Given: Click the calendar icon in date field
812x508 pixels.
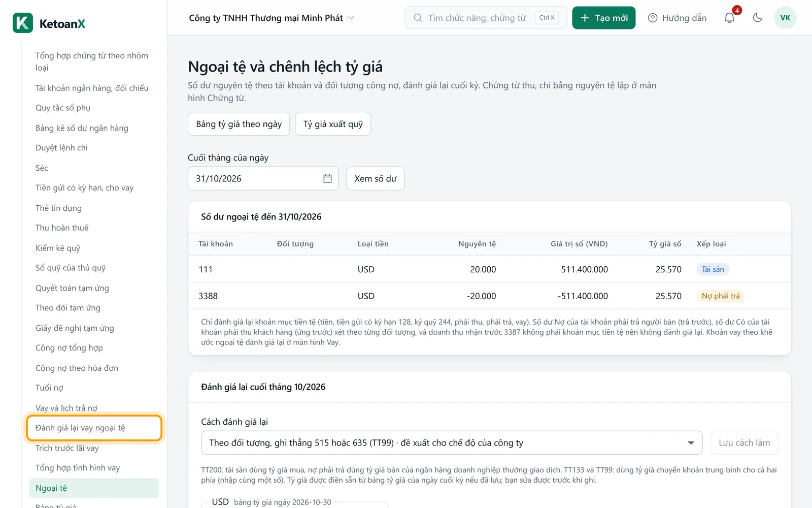Looking at the screenshot, I should [327, 178].
